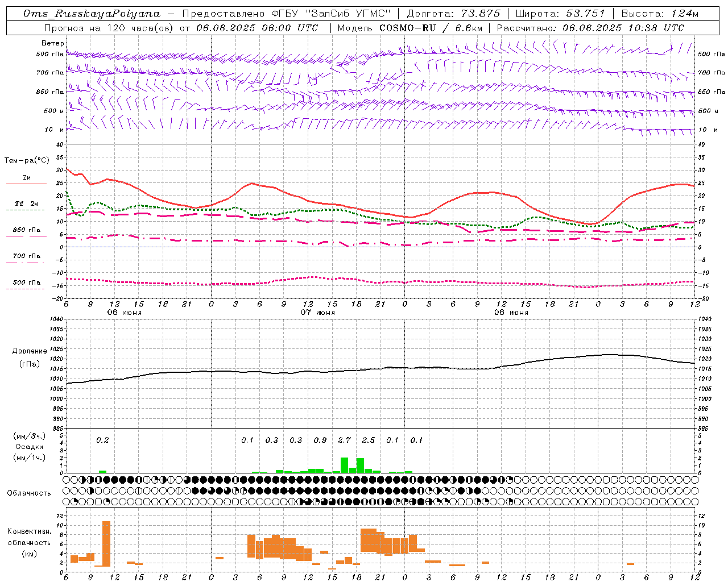Click the 500 м wind level label on left

53,111
